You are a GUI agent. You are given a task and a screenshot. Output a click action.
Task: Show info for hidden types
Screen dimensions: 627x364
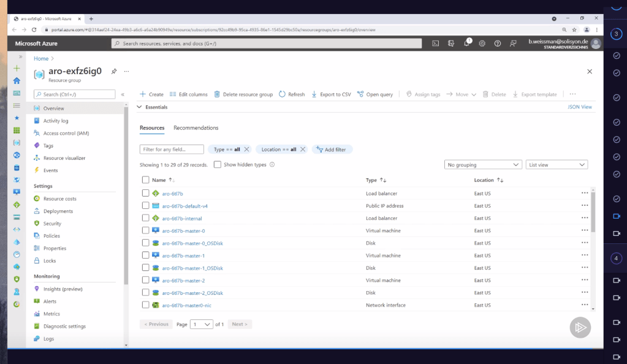272,164
